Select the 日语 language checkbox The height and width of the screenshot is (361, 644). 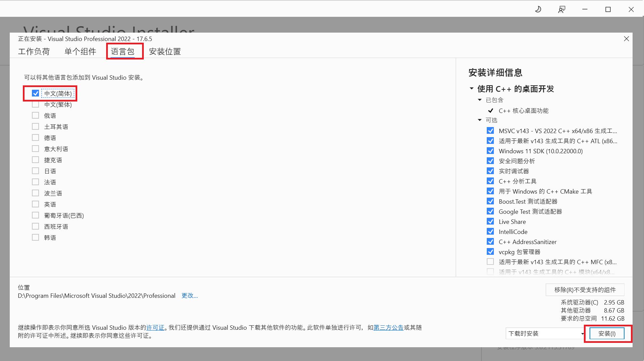click(35, 171)
